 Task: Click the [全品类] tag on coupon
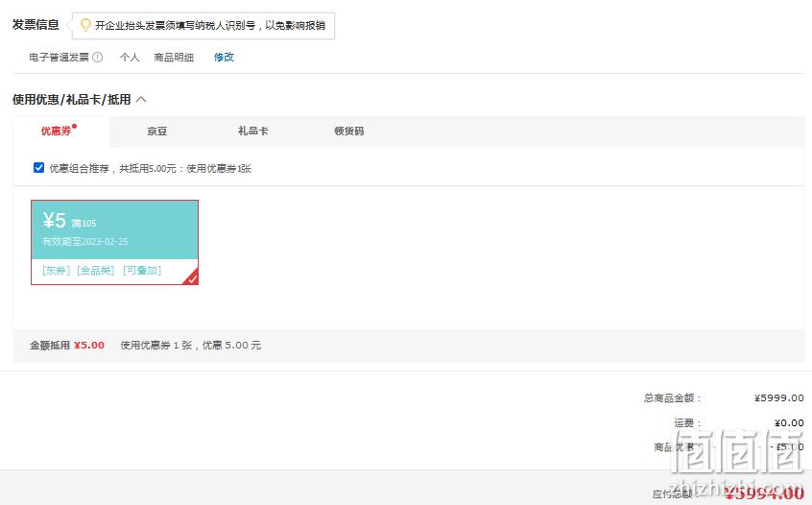tap(95, 271)
